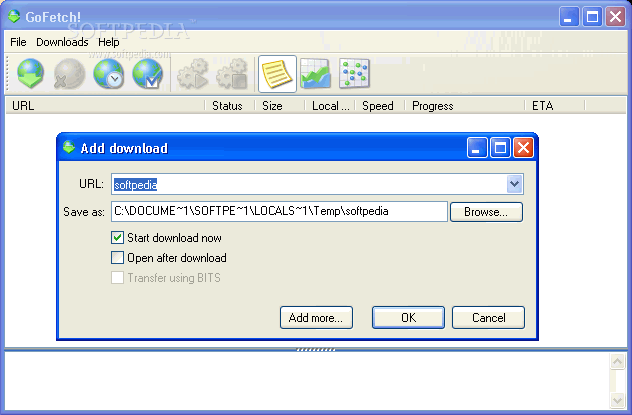632x415 pixels.
Task: Click the add download globe icon
Action: click(30, 74)
